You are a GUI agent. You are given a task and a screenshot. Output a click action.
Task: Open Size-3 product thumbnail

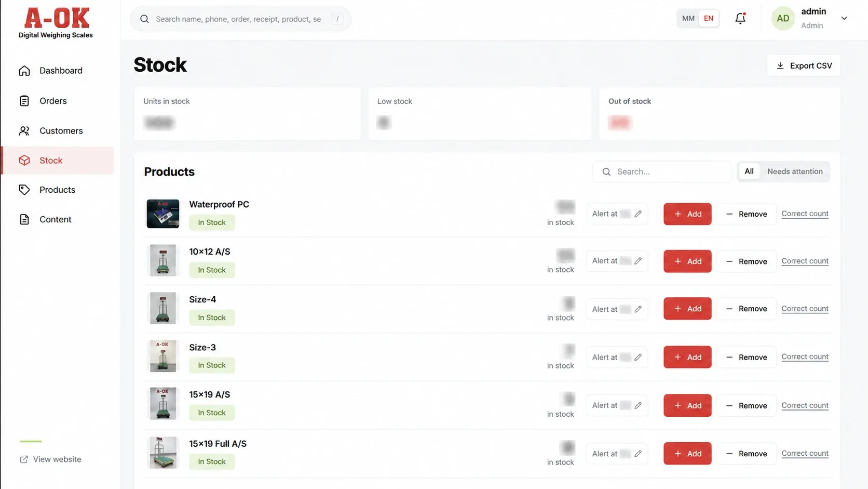163,356
